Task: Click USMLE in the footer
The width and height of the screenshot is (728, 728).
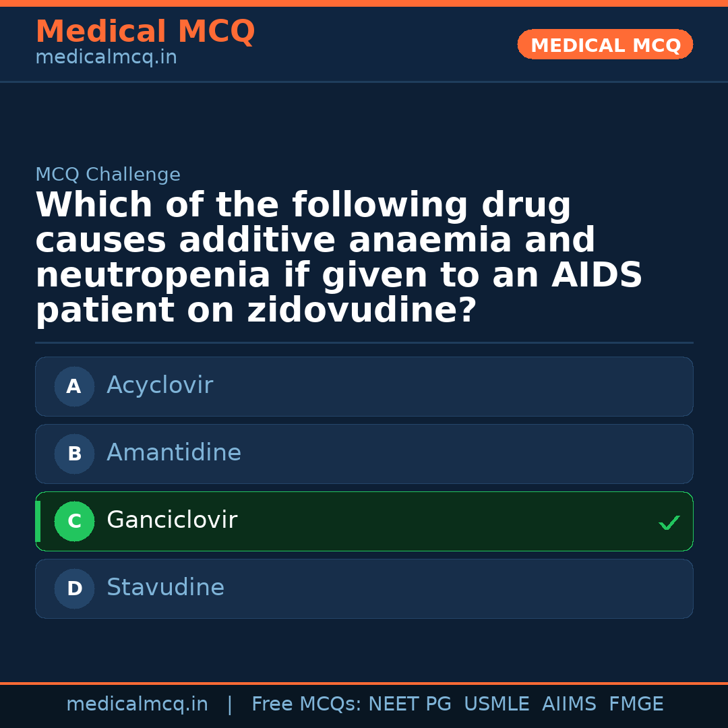Action: point(496,704)
